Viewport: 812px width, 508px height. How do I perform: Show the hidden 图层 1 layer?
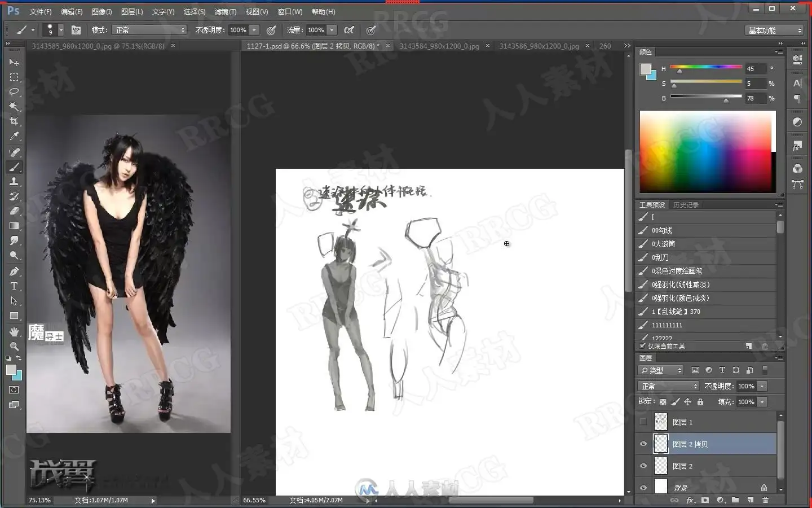(x=643, y=422)
